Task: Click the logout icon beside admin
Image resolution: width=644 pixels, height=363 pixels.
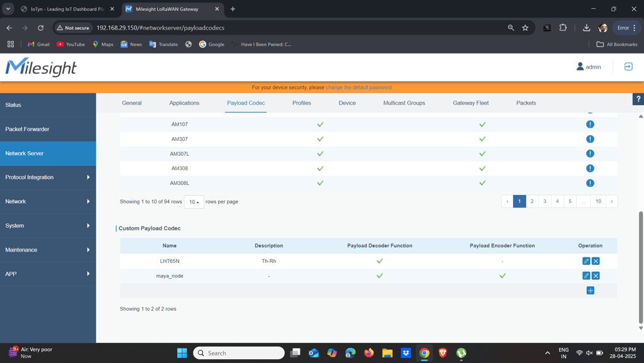Action: coord(628,67)
